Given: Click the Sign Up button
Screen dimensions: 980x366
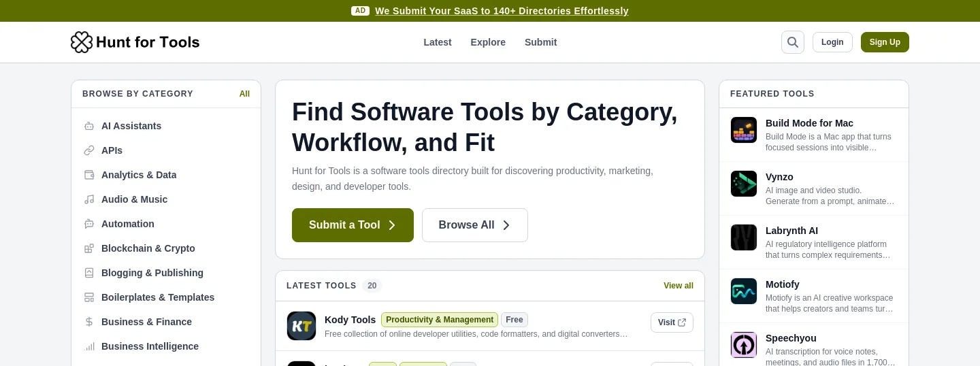Looking at the screenshot, I should click(885, 42).
